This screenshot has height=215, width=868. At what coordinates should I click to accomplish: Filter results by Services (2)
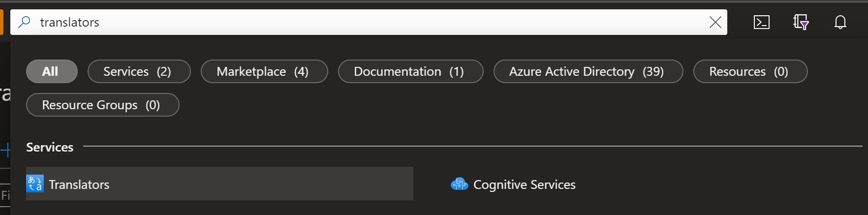pos(139,71)
